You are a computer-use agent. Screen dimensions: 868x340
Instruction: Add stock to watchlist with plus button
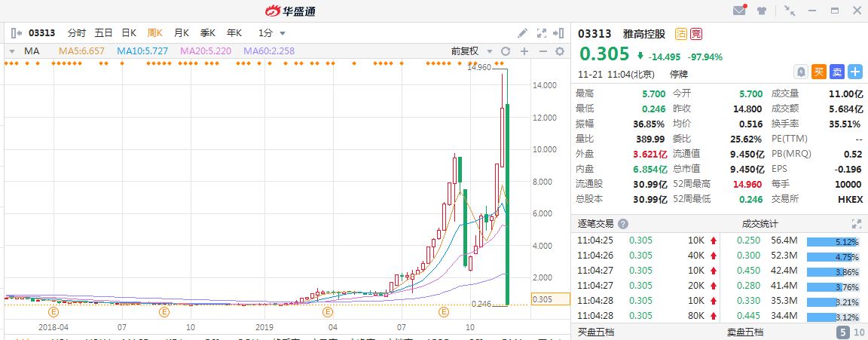tap(856, 72)
